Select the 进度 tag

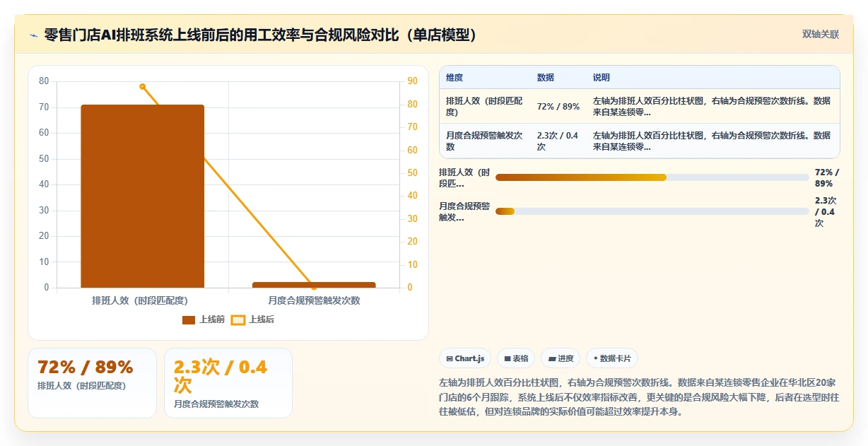point(561,358)
